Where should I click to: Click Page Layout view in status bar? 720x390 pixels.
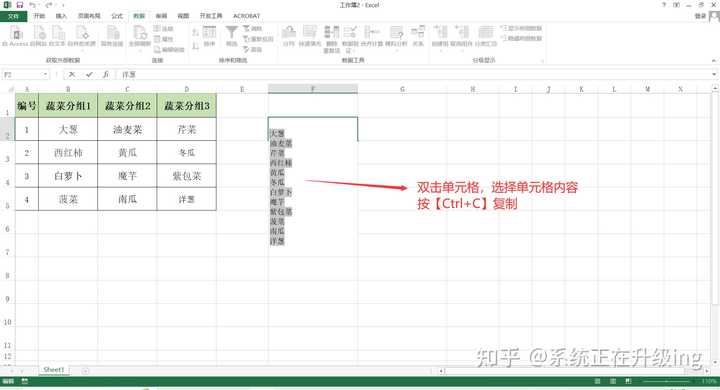(613, 381)
